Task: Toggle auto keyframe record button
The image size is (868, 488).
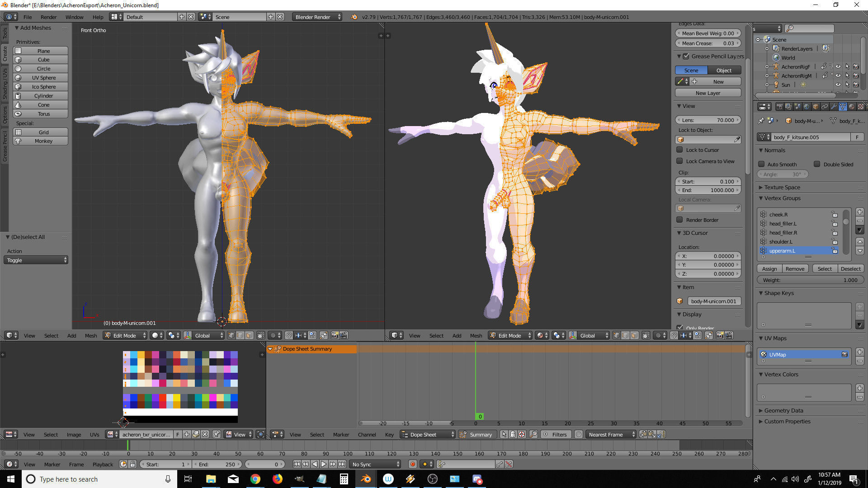Action: click(x=412, y=464)
